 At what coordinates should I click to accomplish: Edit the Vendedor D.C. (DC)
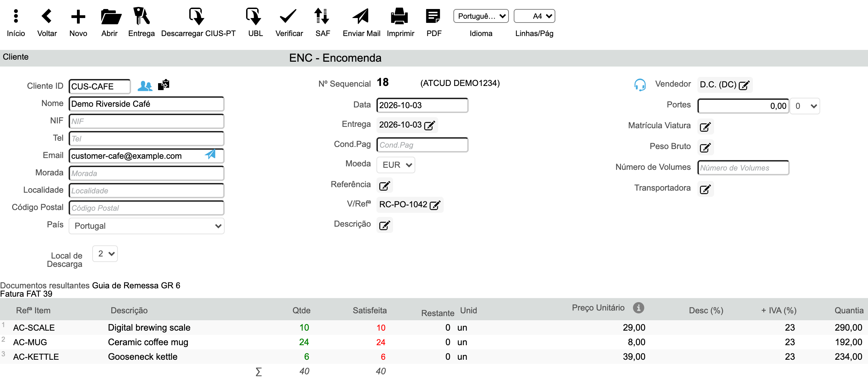point(744,85)
